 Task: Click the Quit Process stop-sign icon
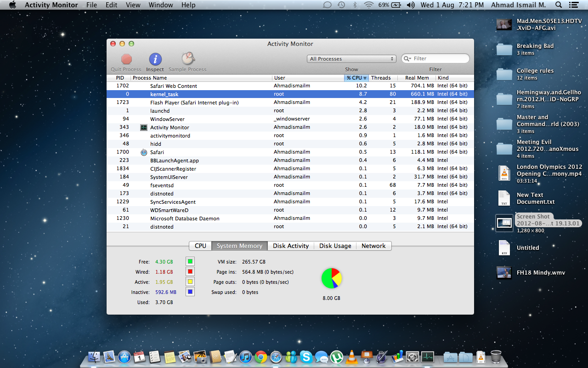coord(126,59)
